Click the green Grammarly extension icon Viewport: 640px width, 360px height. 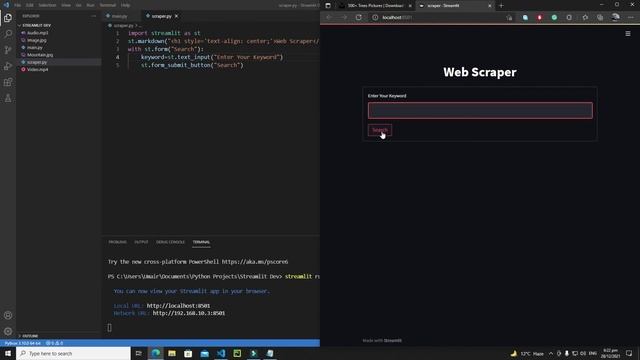[554, 18]
